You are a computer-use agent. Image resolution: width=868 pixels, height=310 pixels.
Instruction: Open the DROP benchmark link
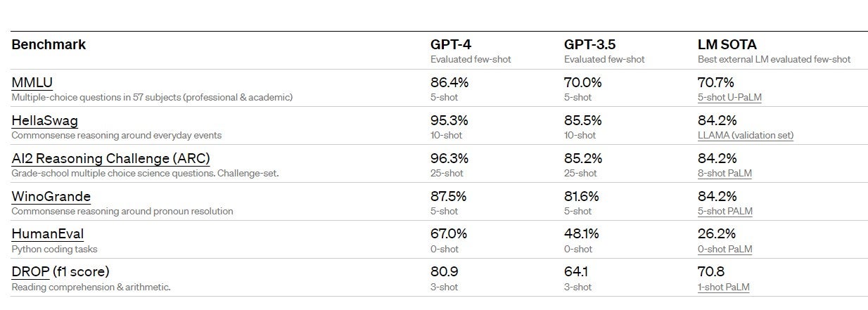(30, 272)
